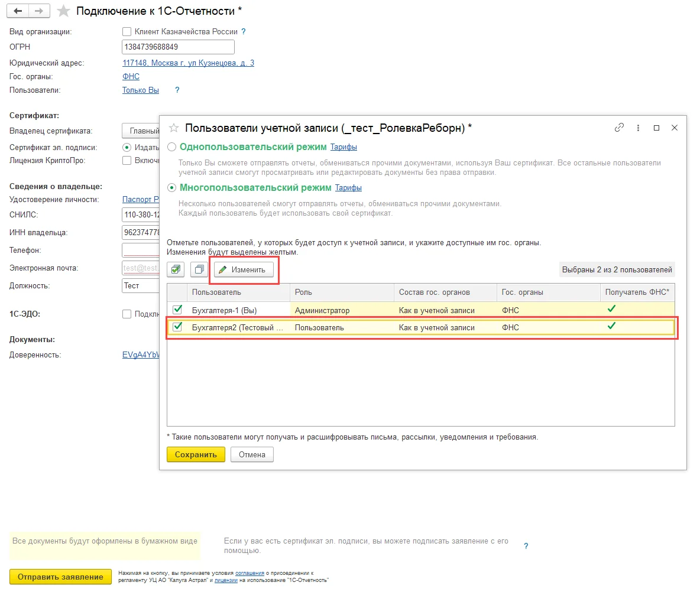Open the Только Вы users link
The image size is (700, 592).
[x=141, y=90]
